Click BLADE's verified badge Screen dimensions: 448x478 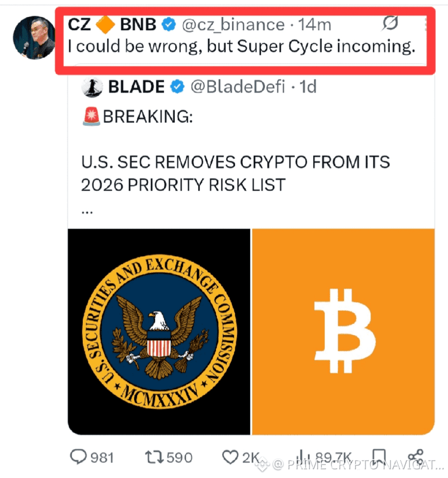pyautogui.click(x=178, y=87)
